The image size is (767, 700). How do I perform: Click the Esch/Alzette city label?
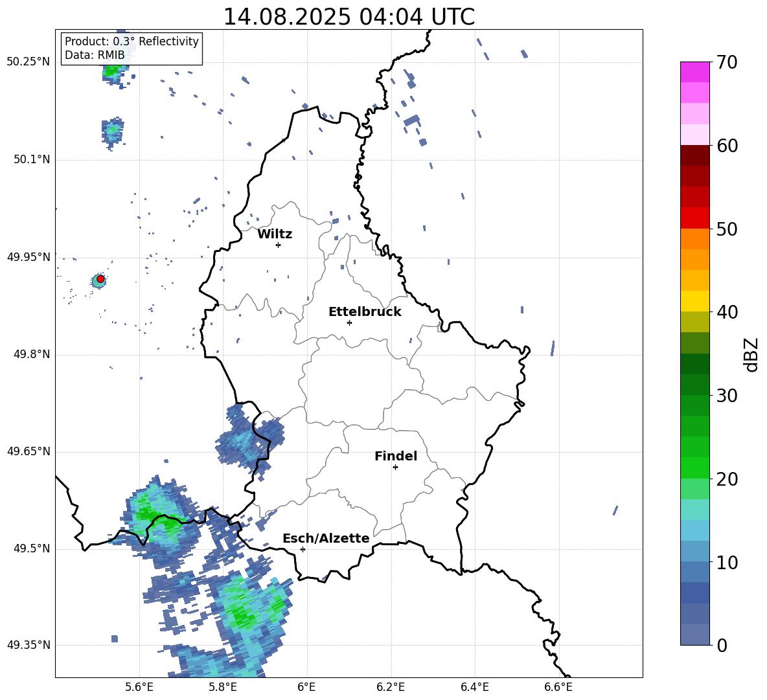click(x=326, y=539)
